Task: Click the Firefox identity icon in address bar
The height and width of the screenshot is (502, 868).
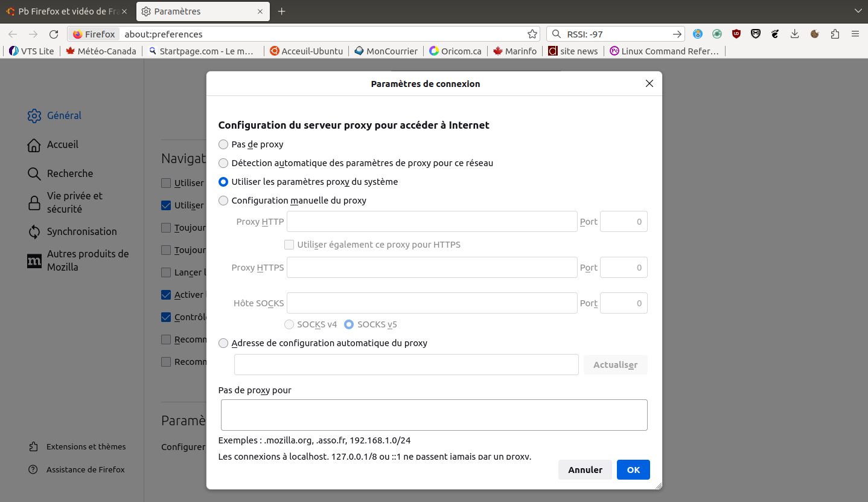Action: tap(94, 34)
